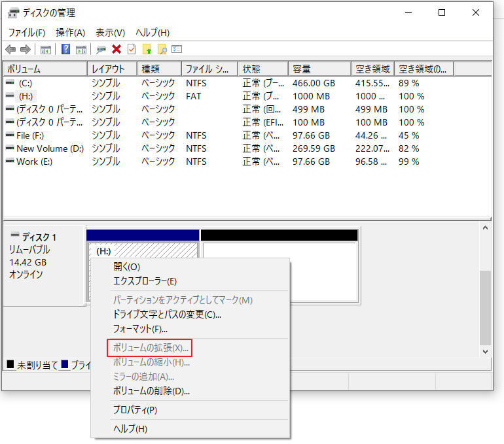Image resolution: width=504 pixels, height=444 pixels.
Task: Open the 表示(V) menu
Action: tap(110, 33)
